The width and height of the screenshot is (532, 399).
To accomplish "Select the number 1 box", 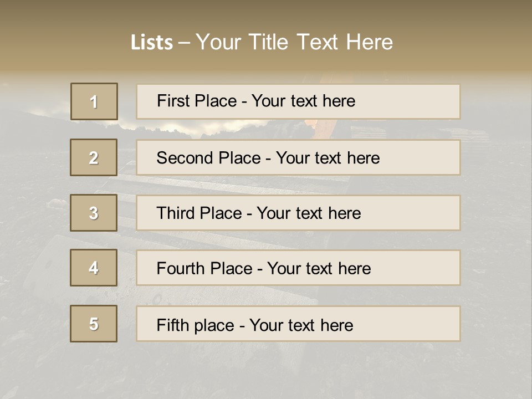I will [x=94, y=101].
